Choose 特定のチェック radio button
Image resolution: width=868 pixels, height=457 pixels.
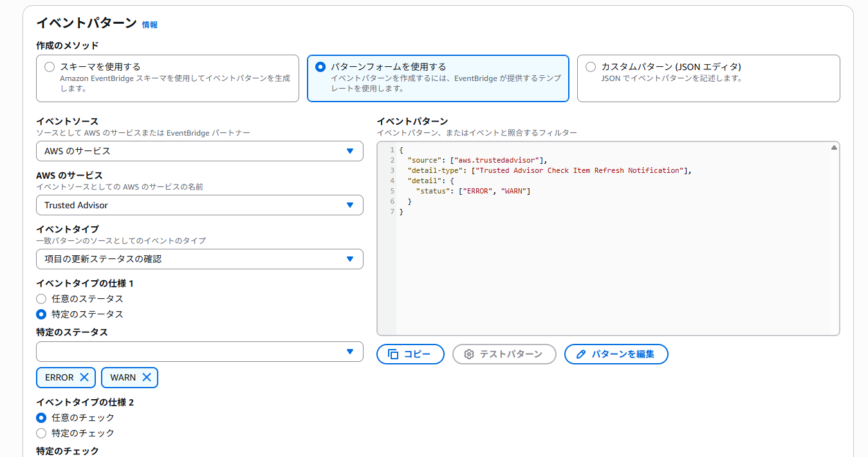tap(41, 433)
